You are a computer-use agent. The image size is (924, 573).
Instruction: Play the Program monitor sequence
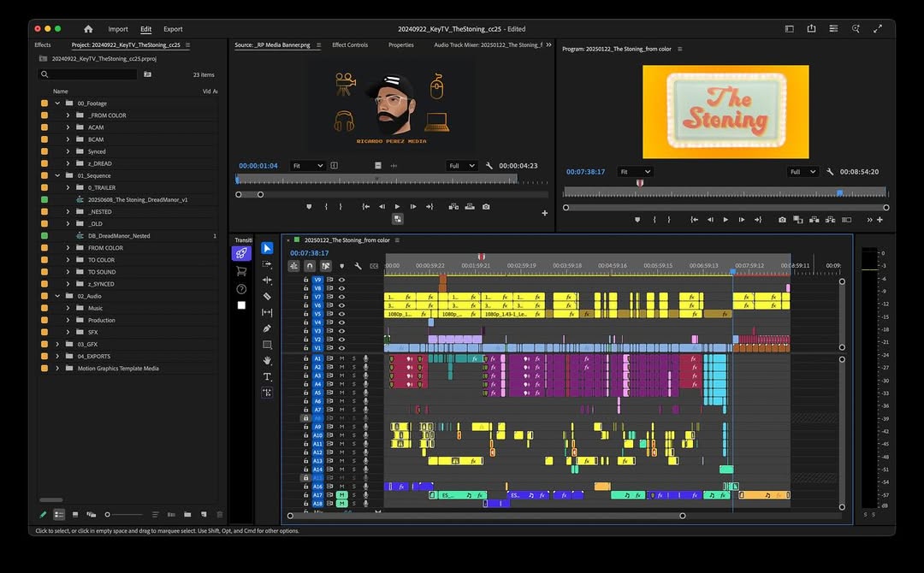coord(726,220)
